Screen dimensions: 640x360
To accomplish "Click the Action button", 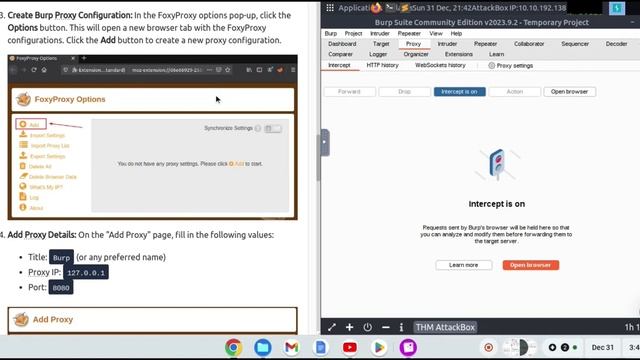I will click(x=515, y=92).
